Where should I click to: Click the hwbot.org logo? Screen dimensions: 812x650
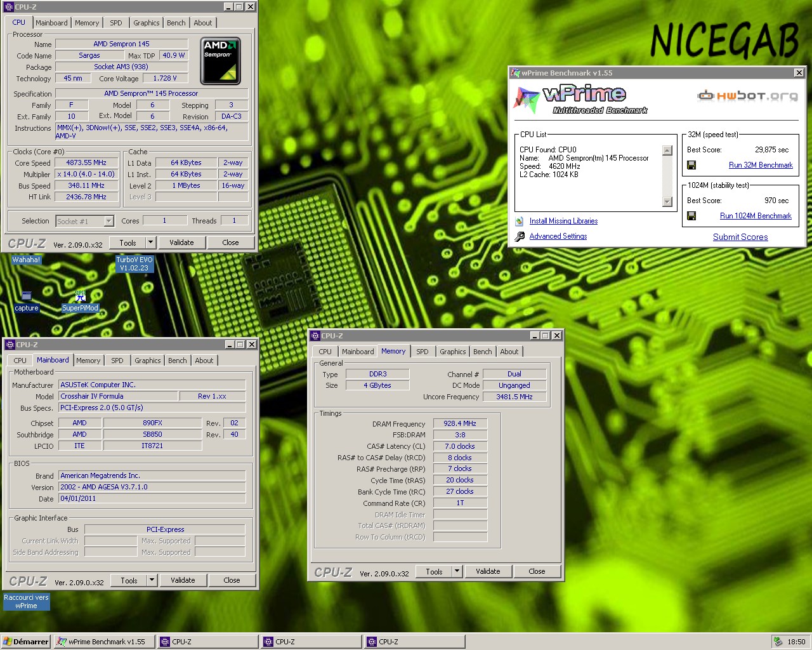tap(747, 96)
